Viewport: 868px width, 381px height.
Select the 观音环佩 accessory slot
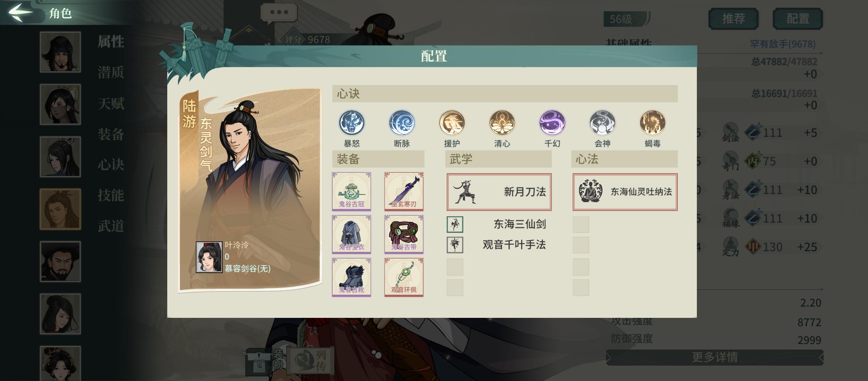pos(404,277)
